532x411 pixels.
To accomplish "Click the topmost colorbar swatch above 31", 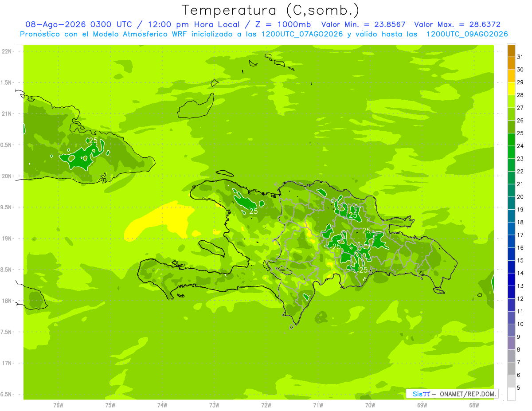I will (x=511, y=51).
